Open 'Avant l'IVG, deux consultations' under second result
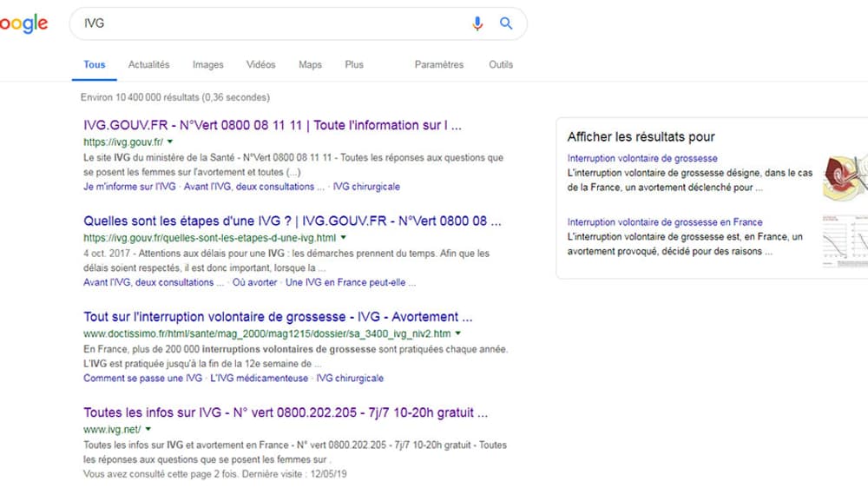Screen dimensions: 868x488 154,282
